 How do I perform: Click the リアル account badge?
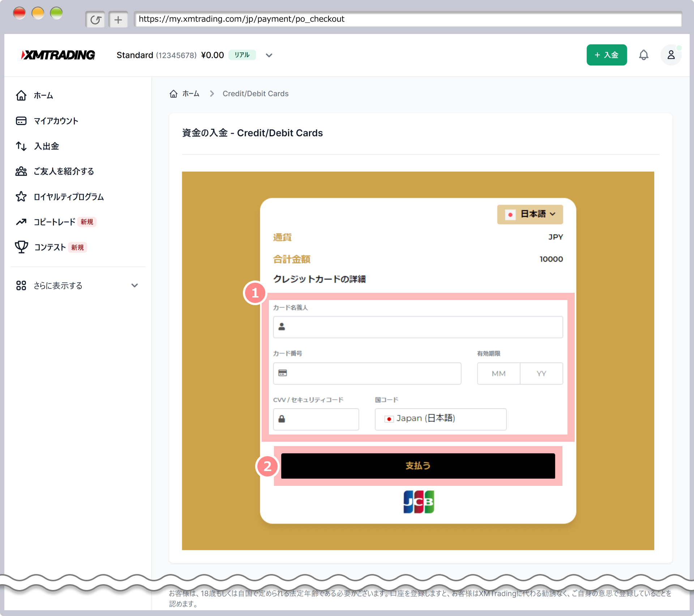pyautogui.click(x=242, y=55)
